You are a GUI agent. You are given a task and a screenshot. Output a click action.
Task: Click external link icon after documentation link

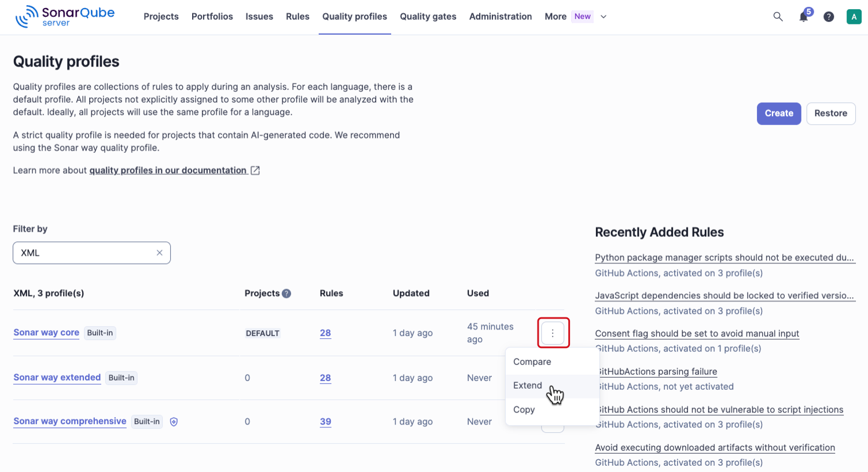(x=255, y=170)
